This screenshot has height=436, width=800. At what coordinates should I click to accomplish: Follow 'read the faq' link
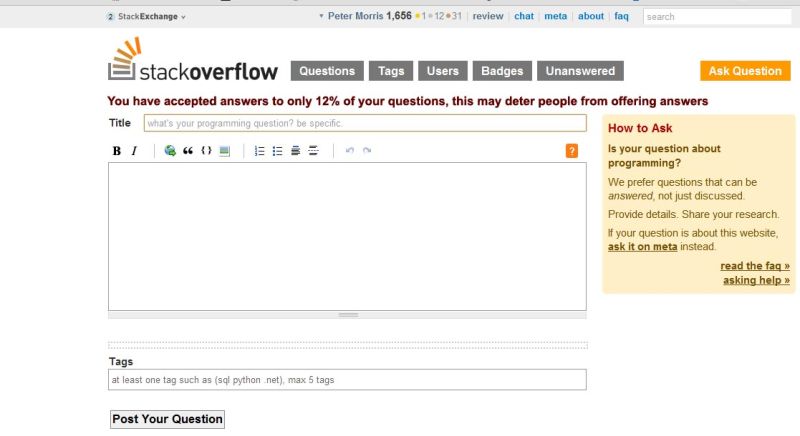point(755,266)
